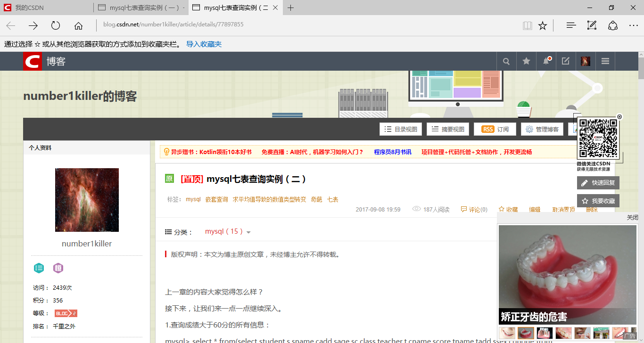Click the 嵌套查询 tag

(217, 199)
